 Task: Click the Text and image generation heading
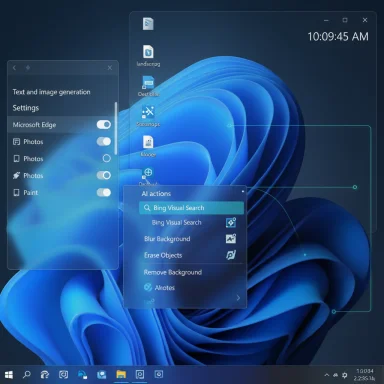pos(51,92)
